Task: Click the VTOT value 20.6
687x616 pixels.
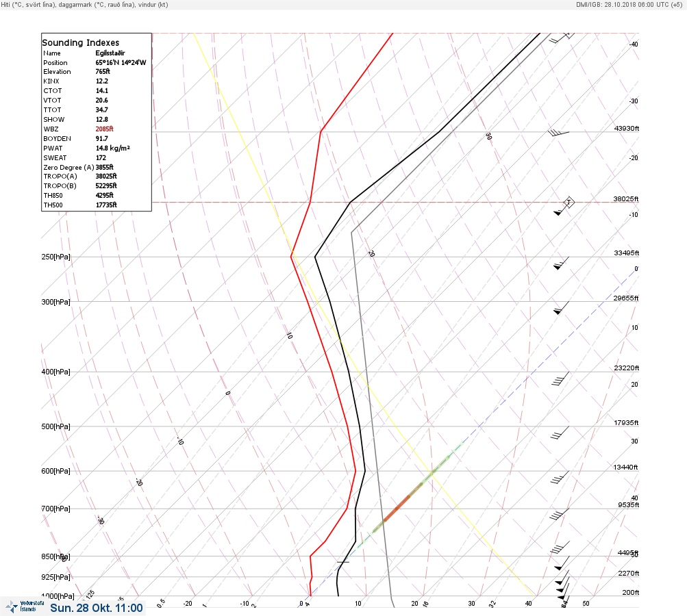Action: click(101, 100)
